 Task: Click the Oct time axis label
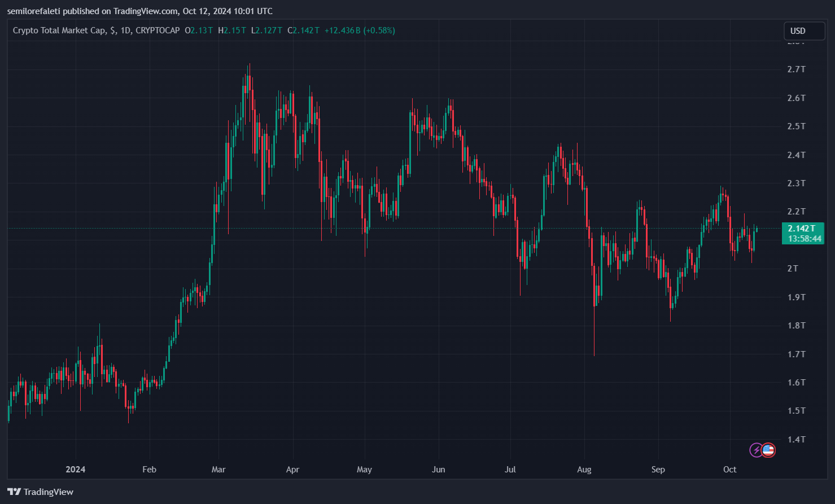[730, 469]
